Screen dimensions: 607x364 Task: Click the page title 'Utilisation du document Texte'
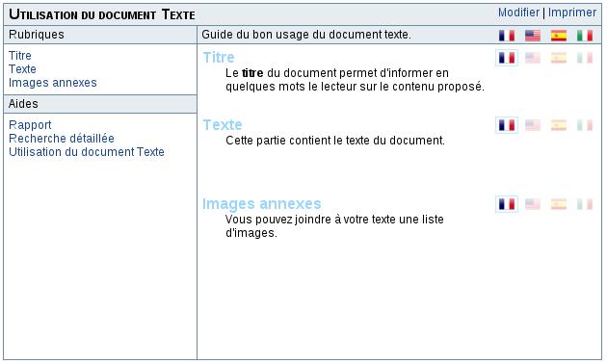102,14
